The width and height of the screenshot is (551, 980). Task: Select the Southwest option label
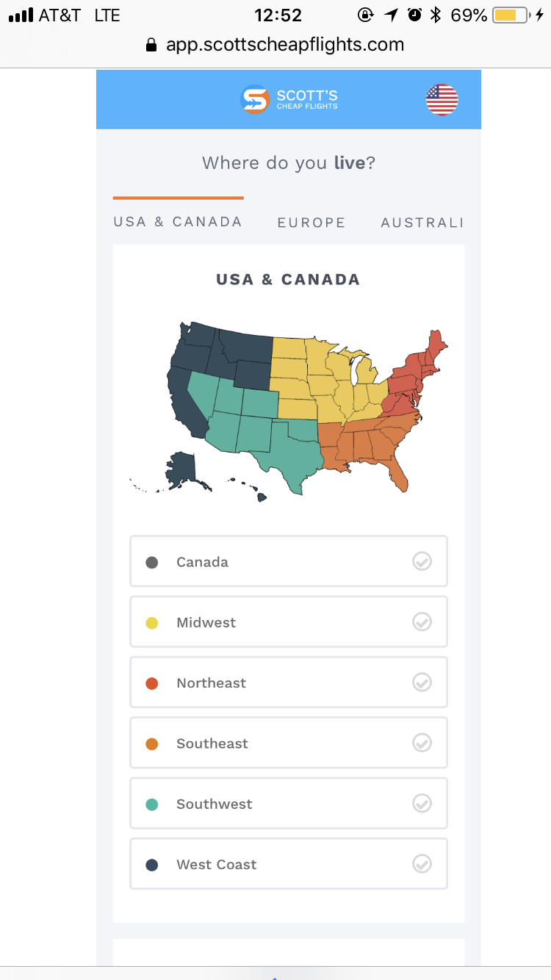pyautogui.click(x=215, y=804)
